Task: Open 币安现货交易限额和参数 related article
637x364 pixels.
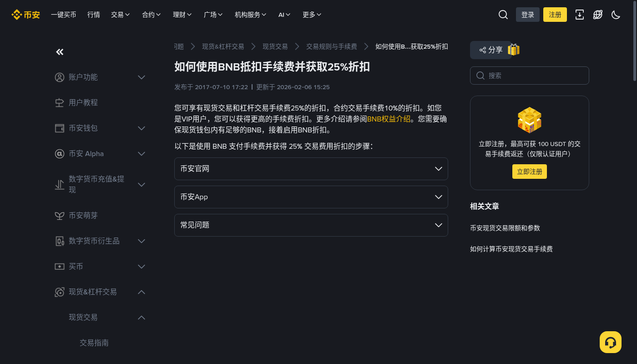Action: (x=505, y=228)
